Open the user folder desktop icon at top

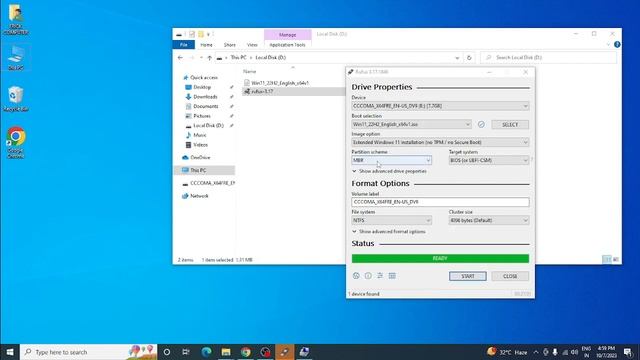click(x=16, y=20)
